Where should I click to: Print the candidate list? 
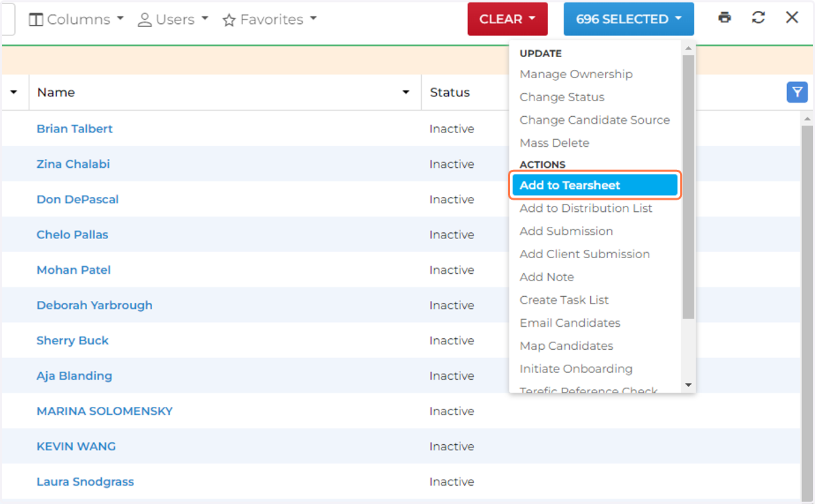tap(725, 18)
